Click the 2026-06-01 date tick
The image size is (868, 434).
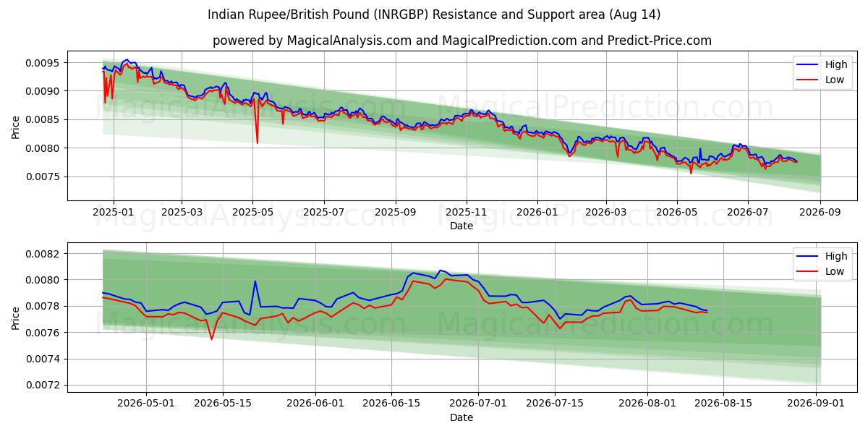[x=315, y=404]
